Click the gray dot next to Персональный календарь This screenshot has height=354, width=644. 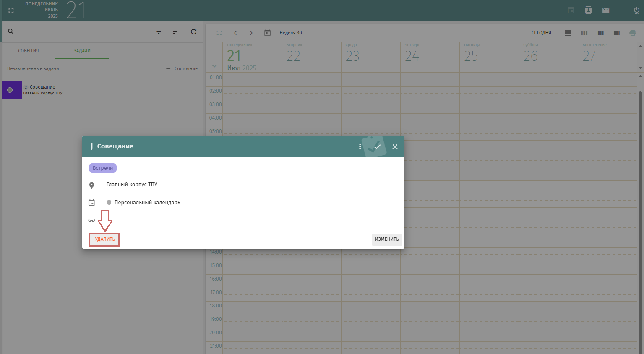tap(109, 203)
